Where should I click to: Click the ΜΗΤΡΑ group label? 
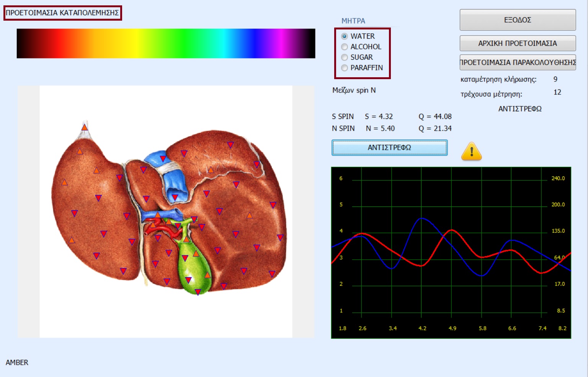353,21
